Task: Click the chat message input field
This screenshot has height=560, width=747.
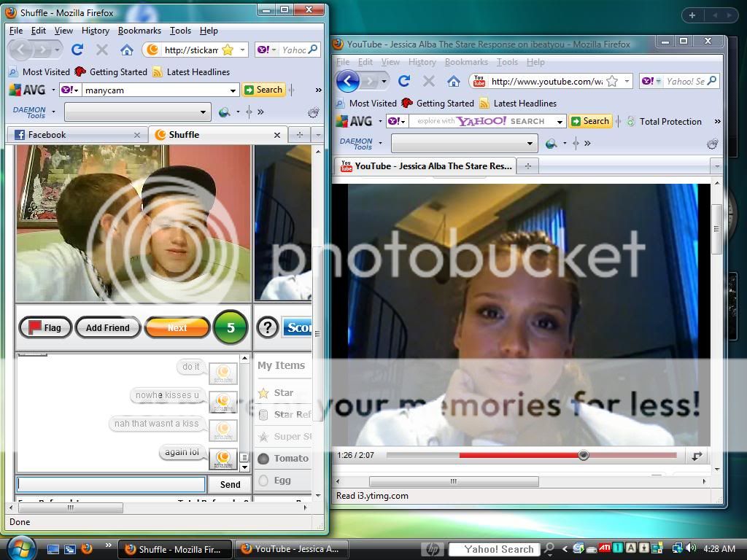Action: [x=111, y=484]
